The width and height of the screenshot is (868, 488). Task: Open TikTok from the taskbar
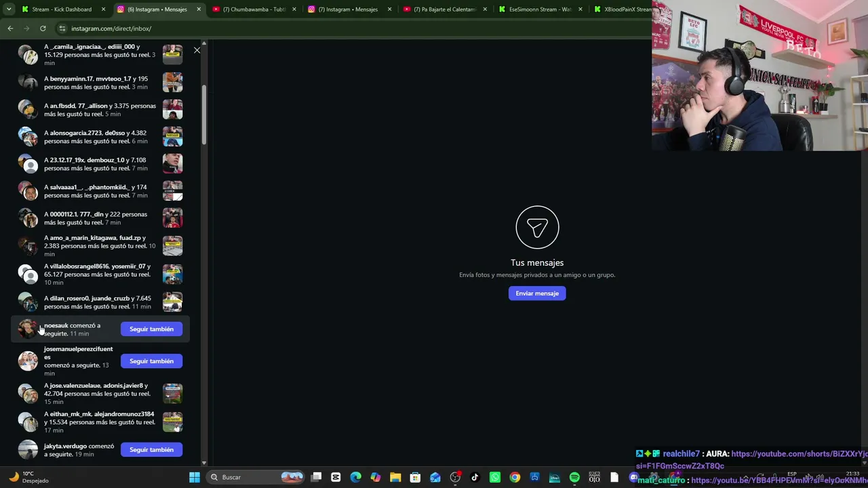475,477
